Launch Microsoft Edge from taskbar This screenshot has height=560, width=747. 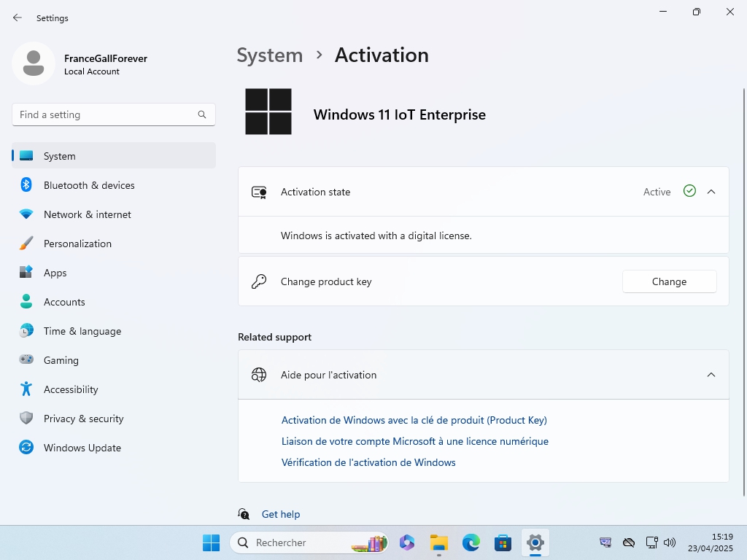coord(471,542)
